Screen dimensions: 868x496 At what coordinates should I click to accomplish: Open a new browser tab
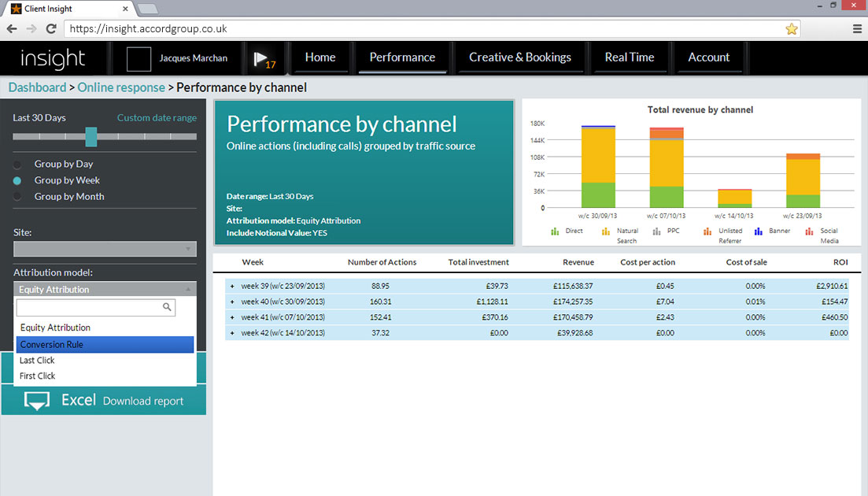pos(147,9)
